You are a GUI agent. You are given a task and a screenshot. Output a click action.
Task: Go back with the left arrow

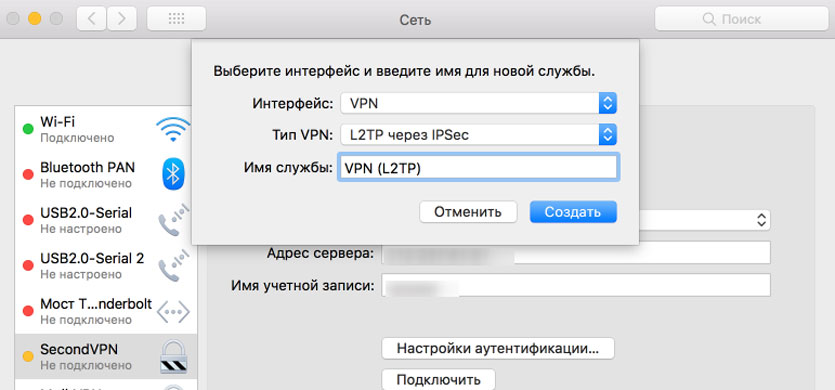pos(92,20)
